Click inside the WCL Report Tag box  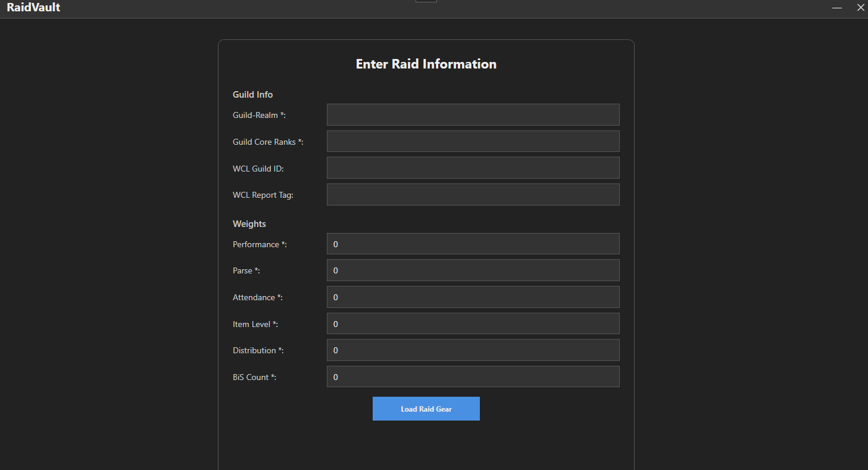click(x=473, y=194)
